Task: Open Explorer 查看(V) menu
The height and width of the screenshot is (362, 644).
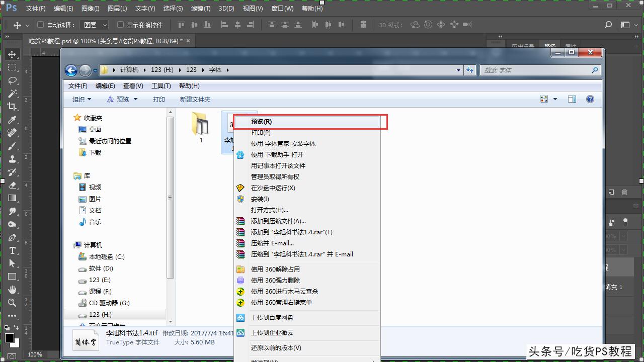Action: pos(133,86)
